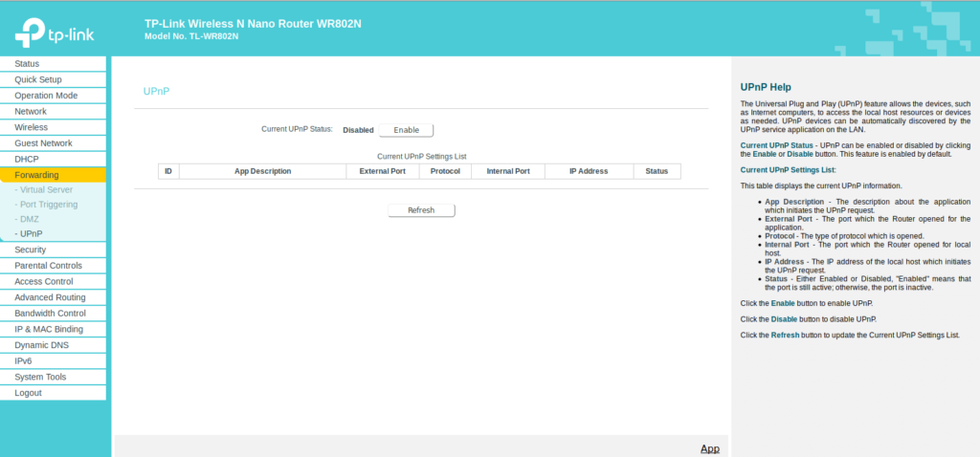Select Virtual Server submenu item
Image resolution: width=980 pixels, height=457 pixels.
pos(46,189)
